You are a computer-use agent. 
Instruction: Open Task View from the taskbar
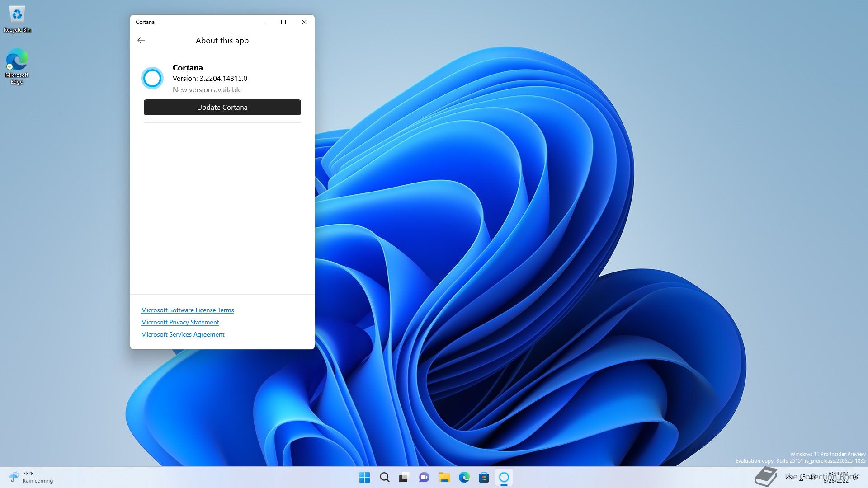(404, 477)
